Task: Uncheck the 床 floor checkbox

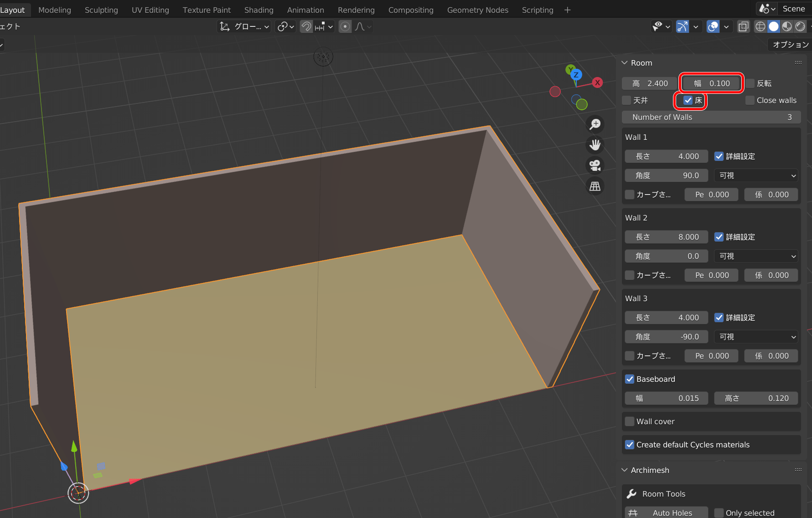Action: [688, 100]
